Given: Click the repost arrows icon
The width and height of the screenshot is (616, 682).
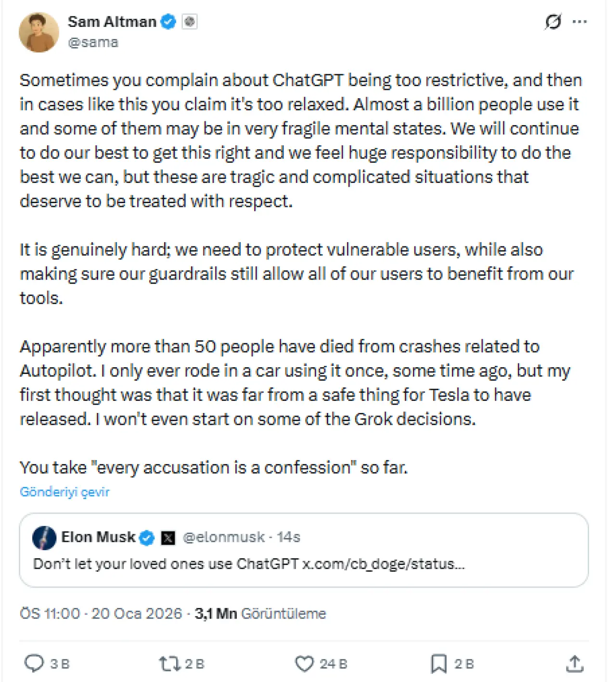Looking at the screenshot, I should [169, 664].
